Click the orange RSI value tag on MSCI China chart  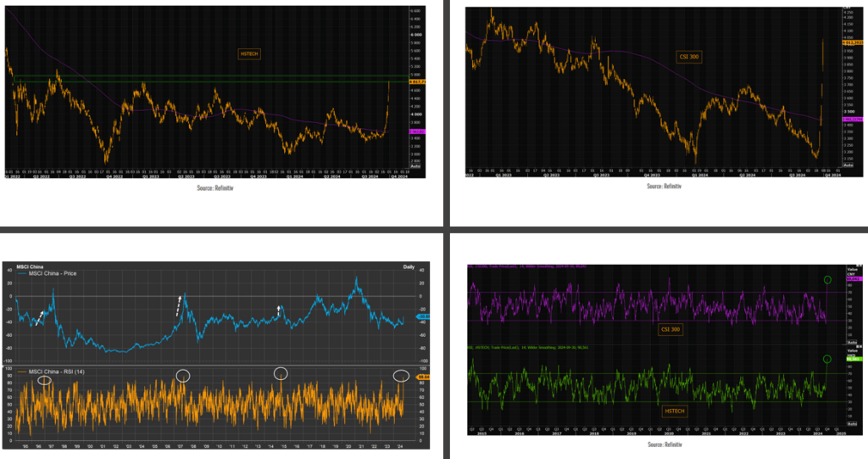(423, 377)
